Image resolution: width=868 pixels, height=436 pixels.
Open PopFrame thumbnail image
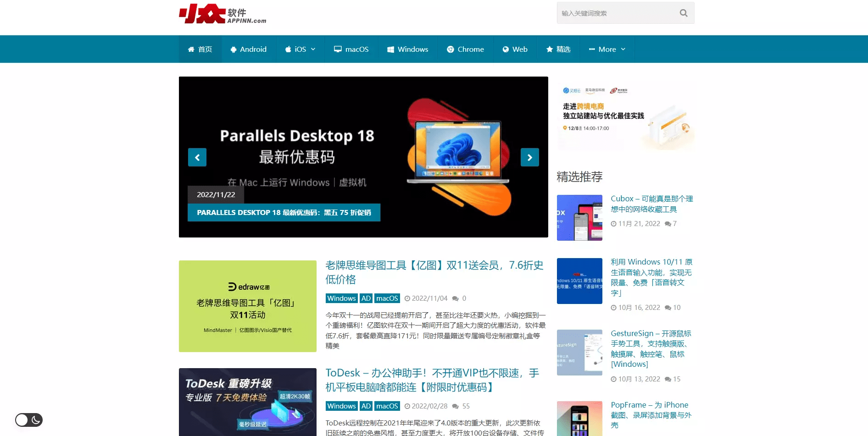pyautogui.click(x=579, y=419)
